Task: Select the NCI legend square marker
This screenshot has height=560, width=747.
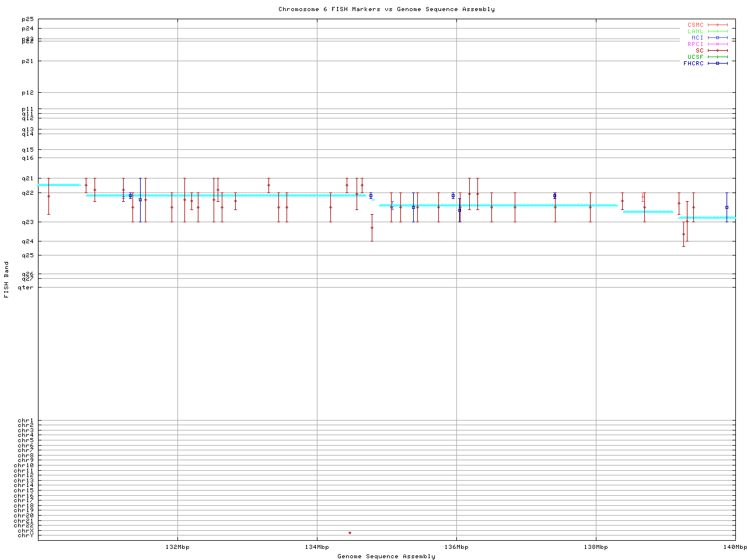Action: (717, 38)
